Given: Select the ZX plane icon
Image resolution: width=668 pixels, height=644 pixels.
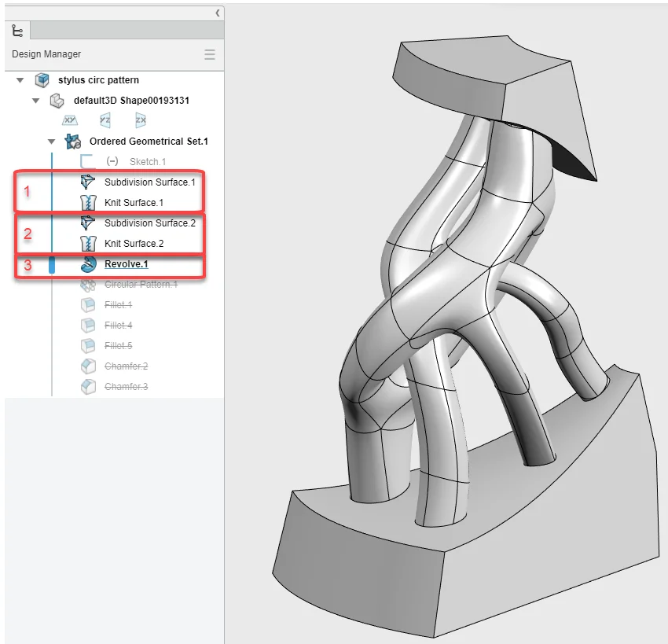Looking at the screenshot, I should [141, 120].
